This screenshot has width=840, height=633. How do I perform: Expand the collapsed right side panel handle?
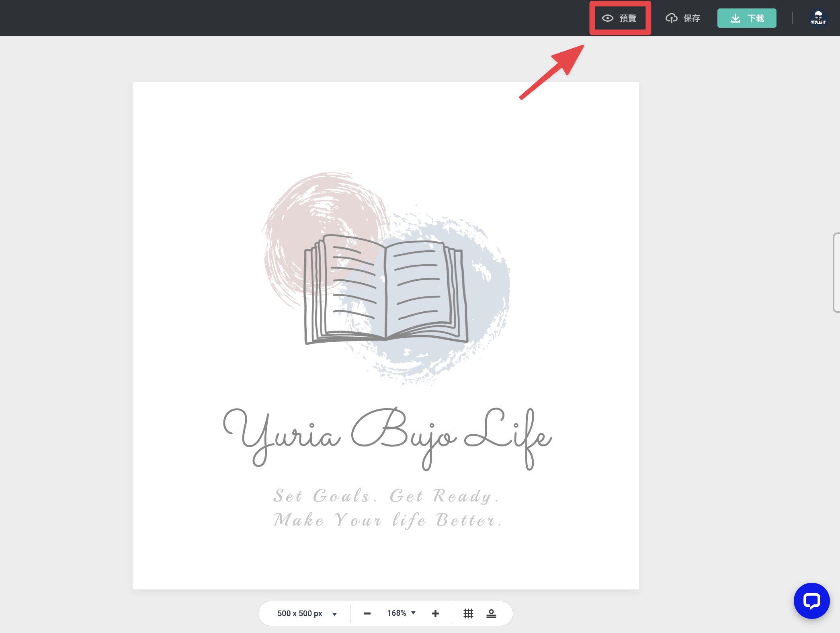(x=836, y=272)
